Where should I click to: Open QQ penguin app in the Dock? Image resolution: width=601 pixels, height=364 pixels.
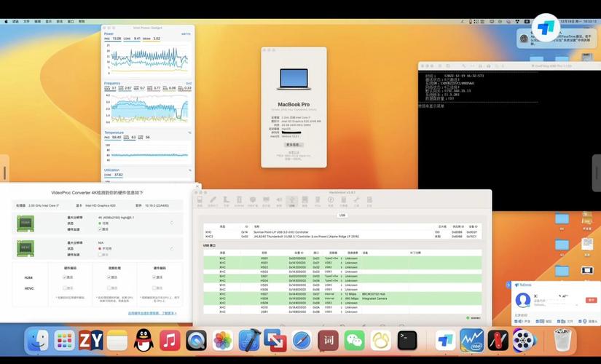tap(144, 340)
